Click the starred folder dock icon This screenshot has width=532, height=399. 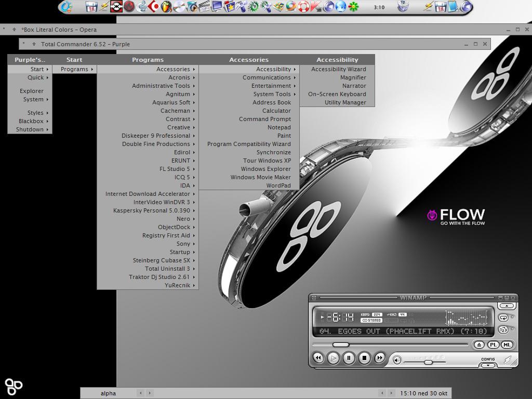point(229,7)
